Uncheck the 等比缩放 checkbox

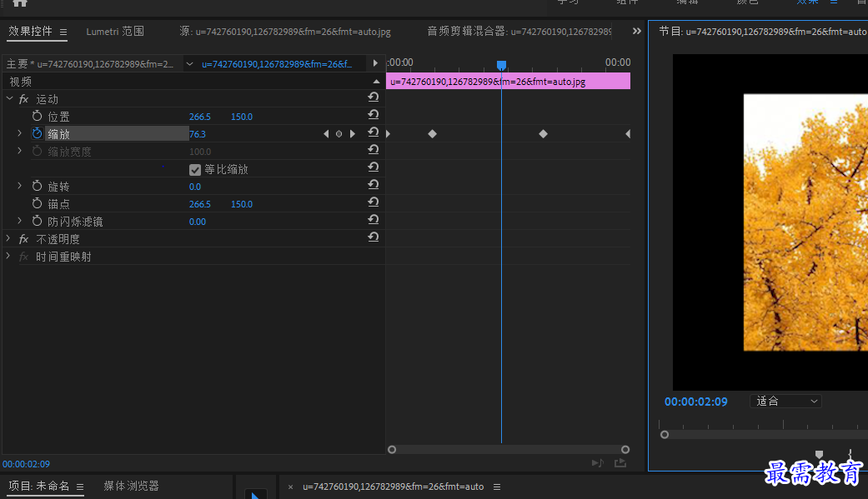pos(195,169)
